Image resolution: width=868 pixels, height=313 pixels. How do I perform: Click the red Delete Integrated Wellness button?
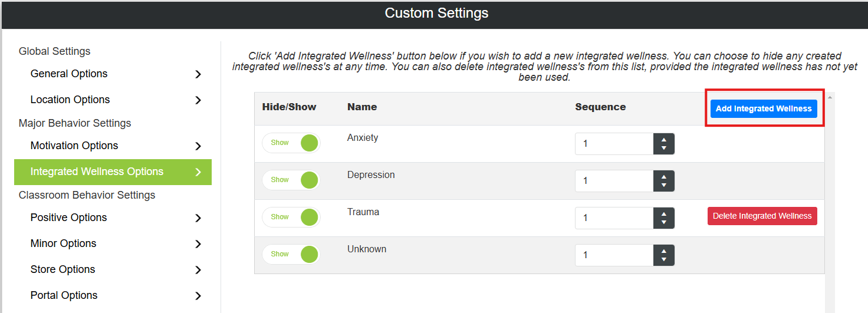762,216
